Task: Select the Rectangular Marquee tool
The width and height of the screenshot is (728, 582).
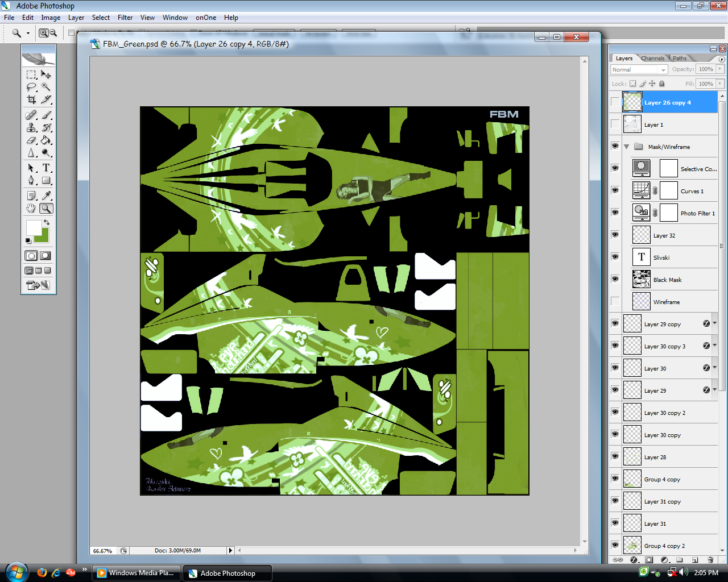Action: coord(31,74)
